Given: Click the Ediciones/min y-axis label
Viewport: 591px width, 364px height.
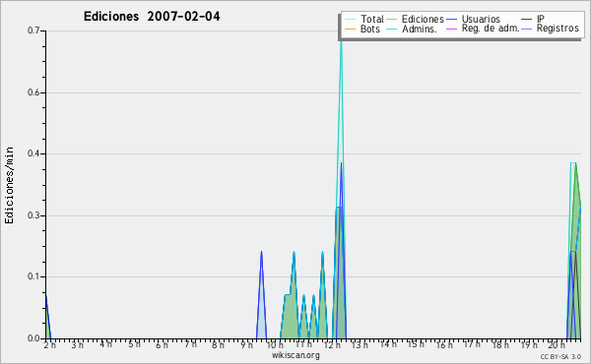Looking at the screenshot, I should click(x=9, y=185).
